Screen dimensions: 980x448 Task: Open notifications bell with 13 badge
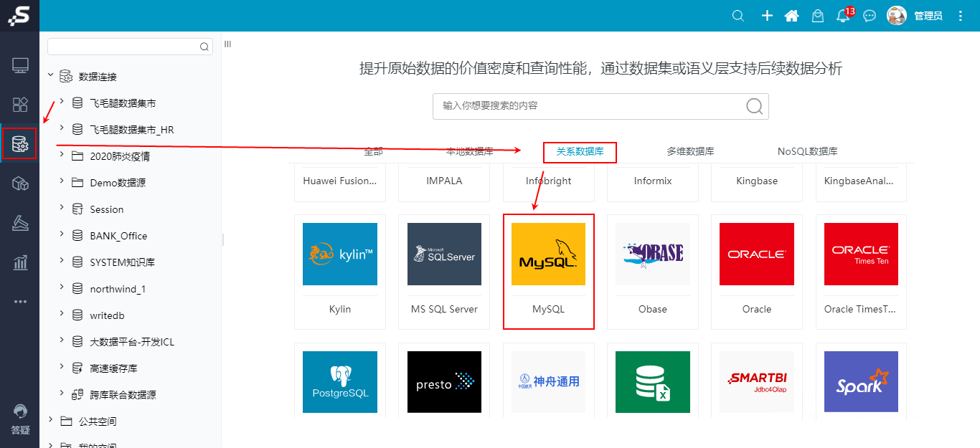843,16
